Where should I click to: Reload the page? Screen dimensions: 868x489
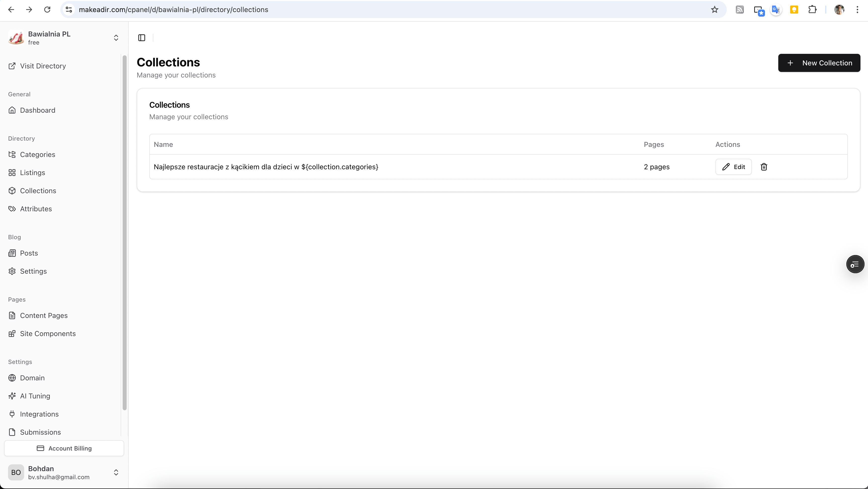coord(47,10)
